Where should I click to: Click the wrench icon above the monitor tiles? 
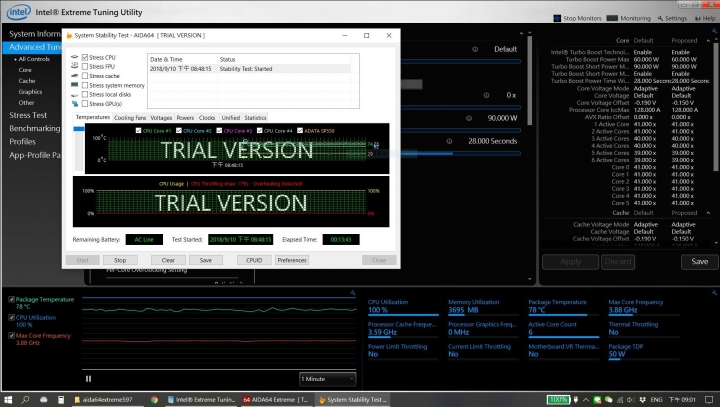714,293
